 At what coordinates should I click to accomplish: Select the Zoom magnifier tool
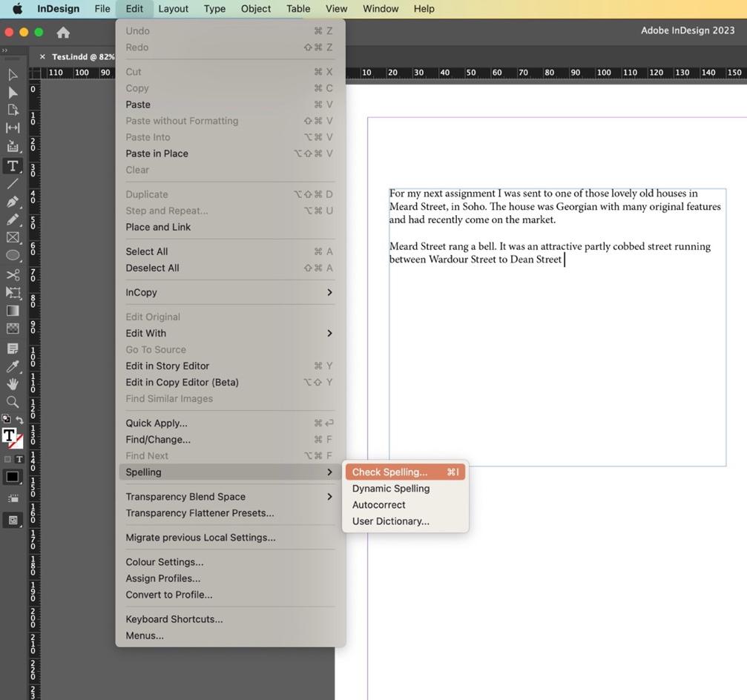[x=13, y=402]
